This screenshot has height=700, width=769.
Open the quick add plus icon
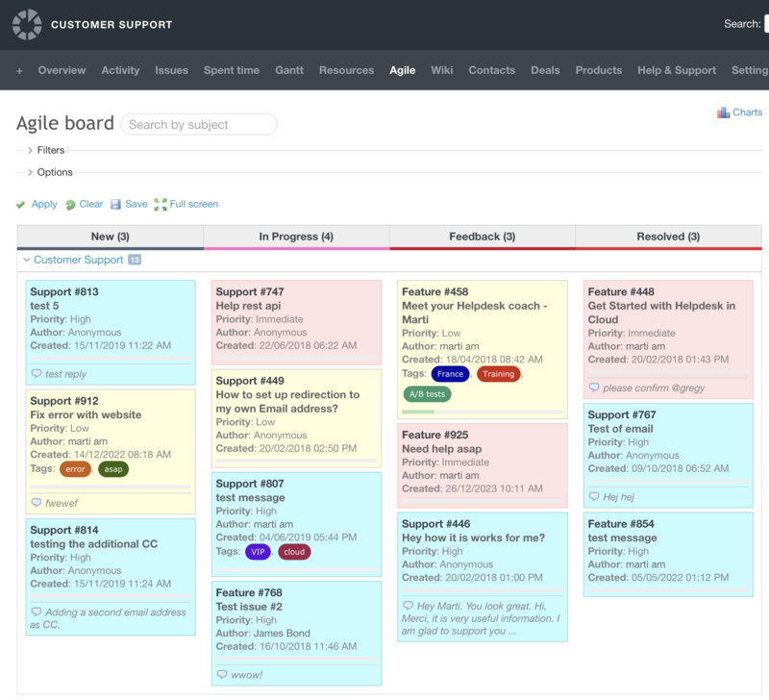point(19,70)
